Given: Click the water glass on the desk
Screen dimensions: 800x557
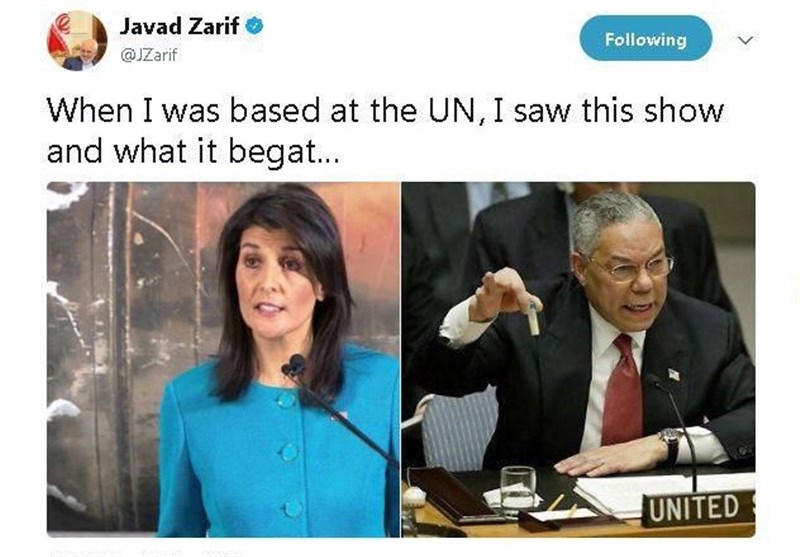Looking at the screenshot, I should tap(518, 490).
